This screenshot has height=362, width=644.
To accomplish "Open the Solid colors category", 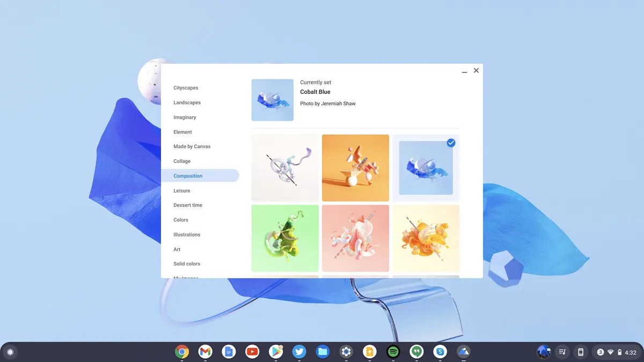I will coord(187,263).
